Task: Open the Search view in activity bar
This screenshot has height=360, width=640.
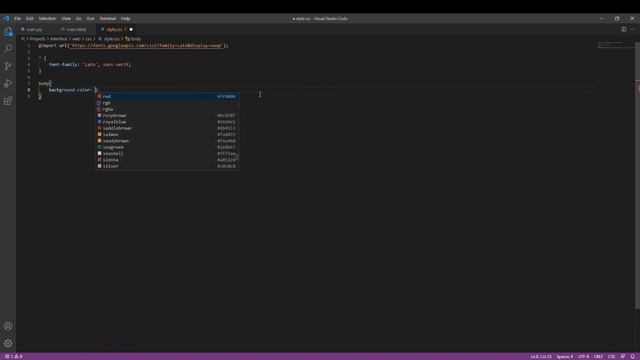Action: (x=8, y=49)
